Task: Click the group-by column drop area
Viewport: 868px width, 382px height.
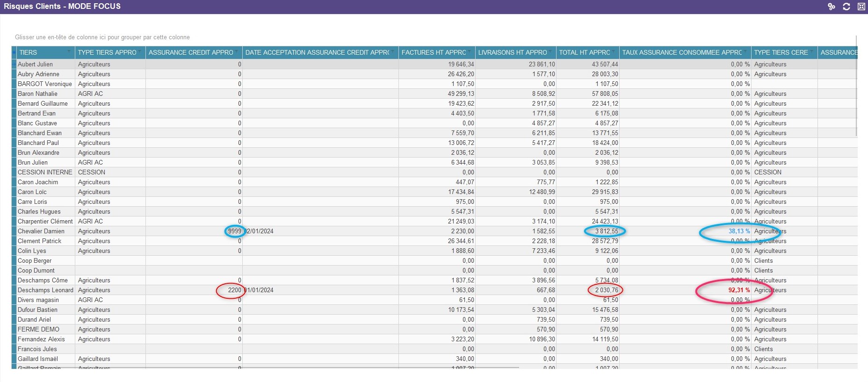Action: (102, 37)
